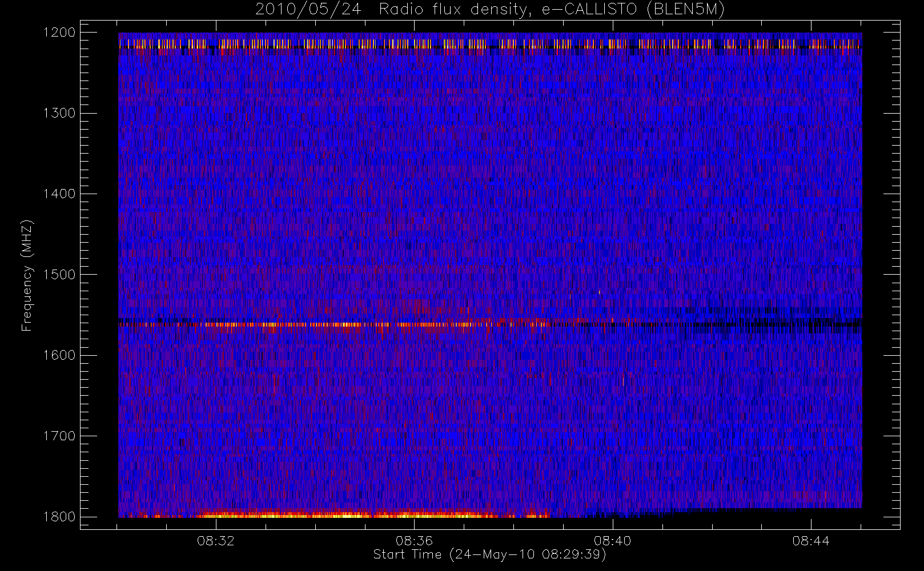Click the 08:32 time tick label
Image resolution: width=924 pixels, height=571 pixels.
(216, 541)
